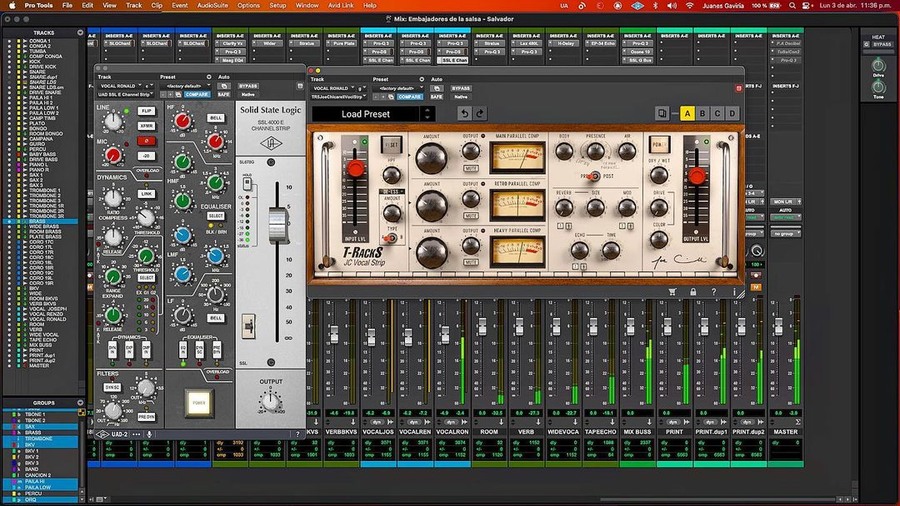
Task: Open the T-RackS Load Preset stepper arrows
Action: [x=427, y=114]
